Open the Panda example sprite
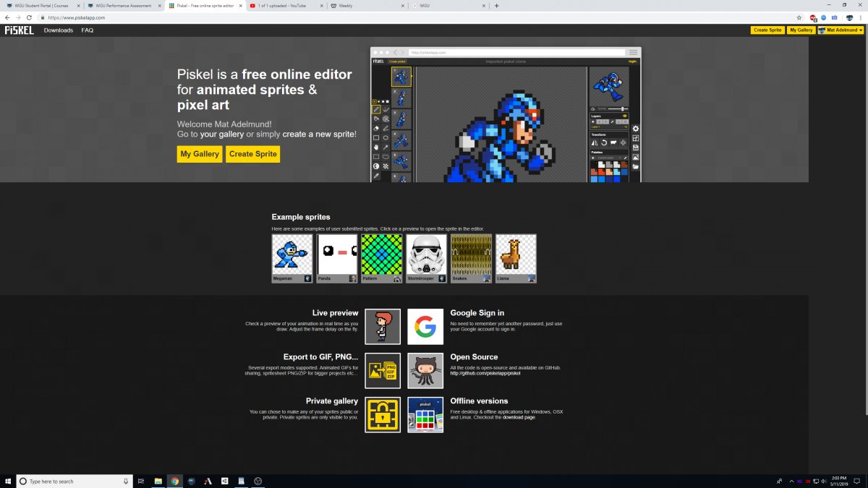Viewport: 868px width, 488px height. 337,258
